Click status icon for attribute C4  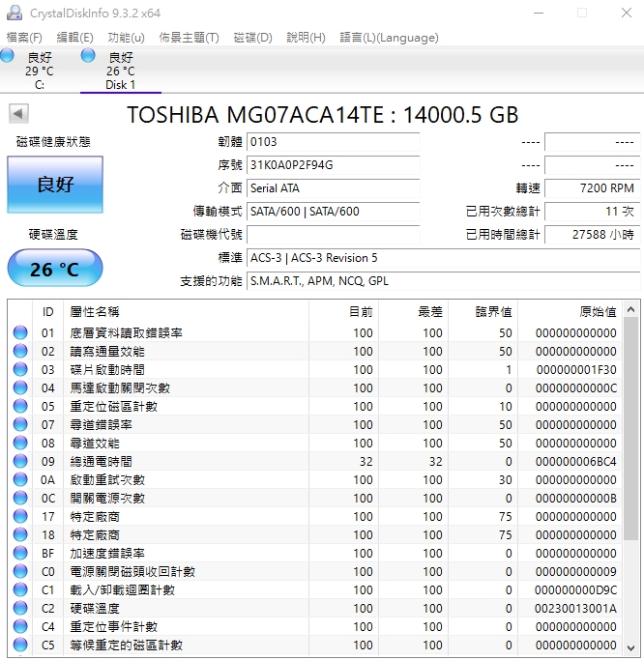[20, 626]
